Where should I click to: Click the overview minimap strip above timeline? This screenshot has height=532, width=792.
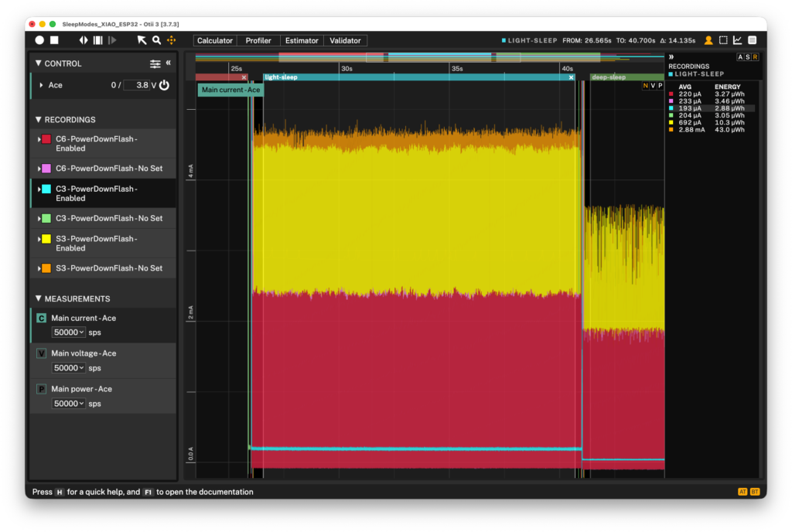point(429,57)
